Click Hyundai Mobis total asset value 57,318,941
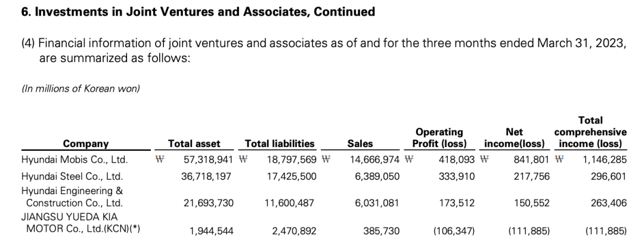The width and height of the screenshot is (644, 246). [x=208, y=160]
